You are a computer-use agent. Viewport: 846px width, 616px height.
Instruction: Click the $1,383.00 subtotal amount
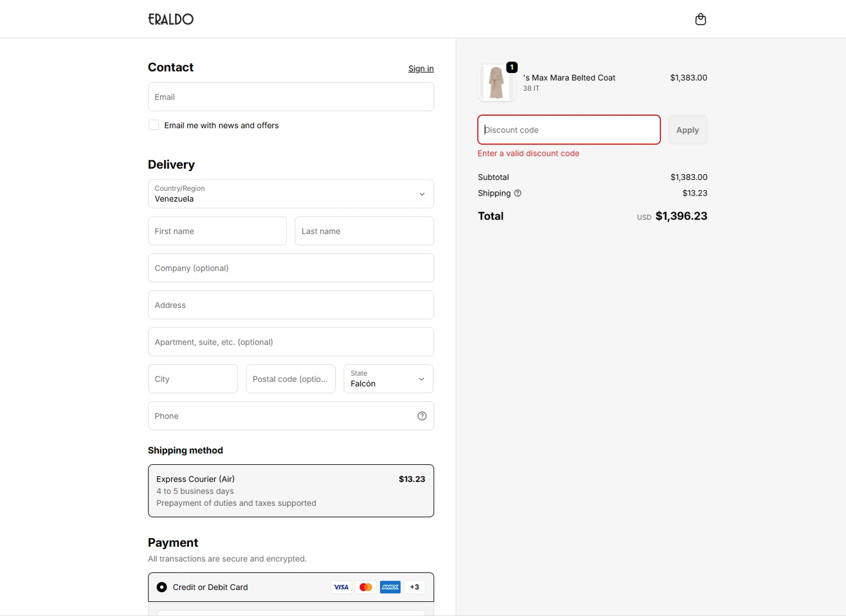689,177
